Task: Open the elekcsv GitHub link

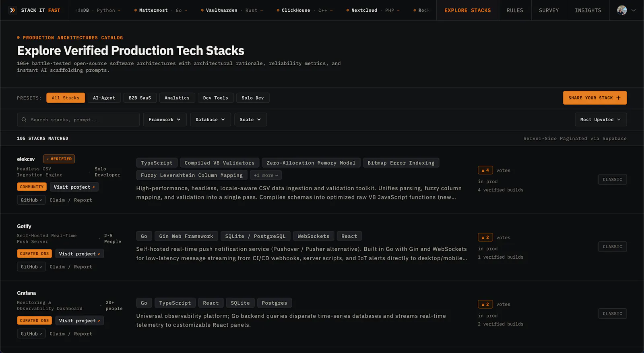Action: click(x=31, y=200)
